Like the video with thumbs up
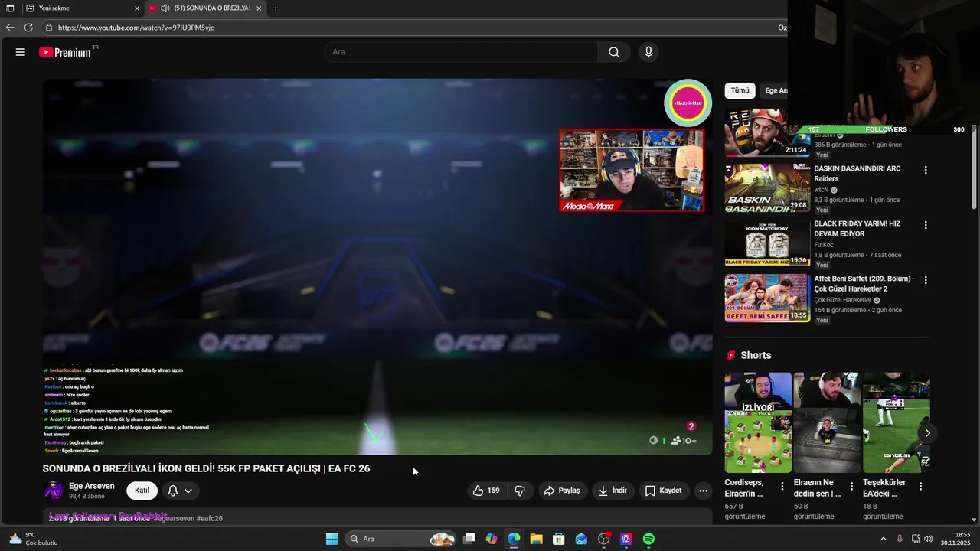 click(486, 491)
